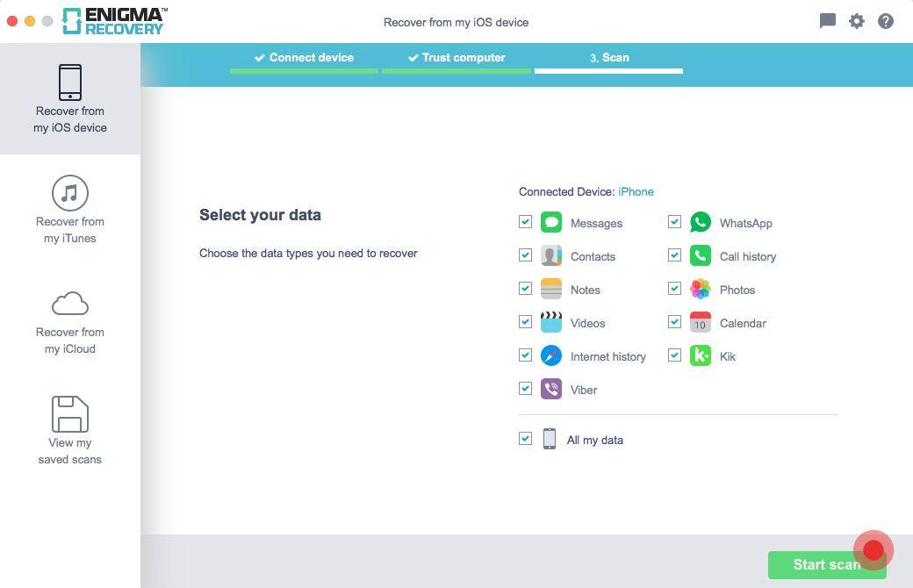Minimize the window with yellow button
This screenshot has height=588, width=913.
click(x=30, y=22)
